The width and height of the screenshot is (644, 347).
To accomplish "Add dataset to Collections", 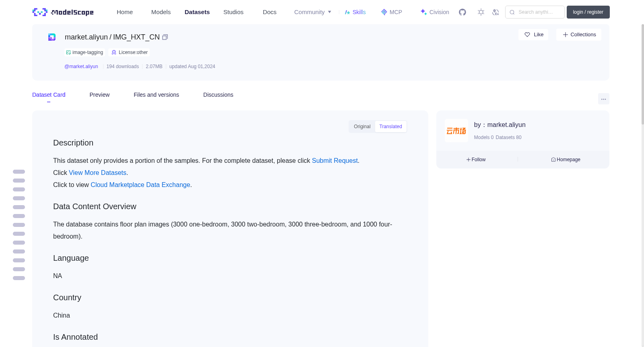I will [x=579, y=35].
